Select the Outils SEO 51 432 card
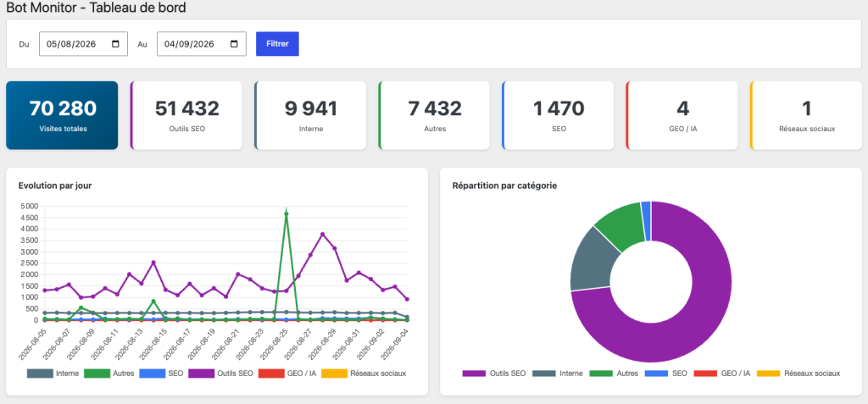The width and height of the screenshot is (868, 404). tap(186, 116)
